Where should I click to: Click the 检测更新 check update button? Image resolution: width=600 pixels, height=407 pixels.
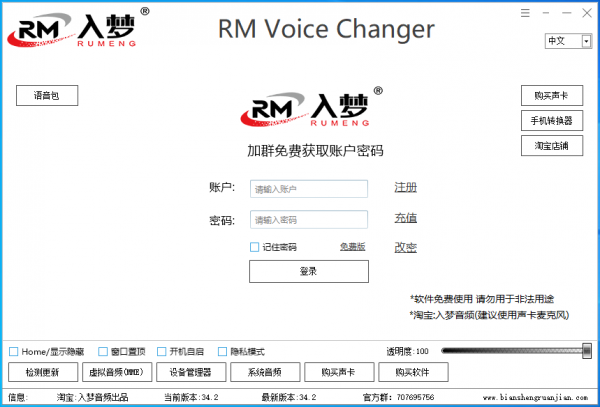[43, 372]
